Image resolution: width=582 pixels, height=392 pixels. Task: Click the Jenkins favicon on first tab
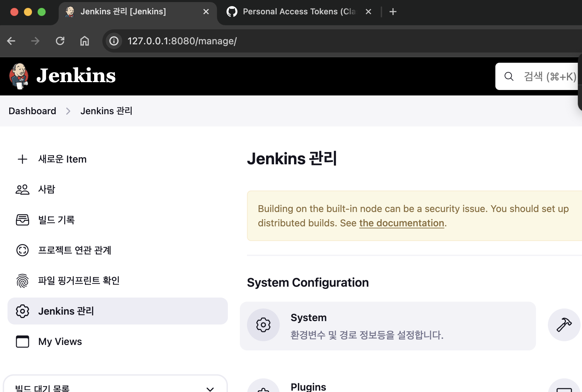(70, 12)
